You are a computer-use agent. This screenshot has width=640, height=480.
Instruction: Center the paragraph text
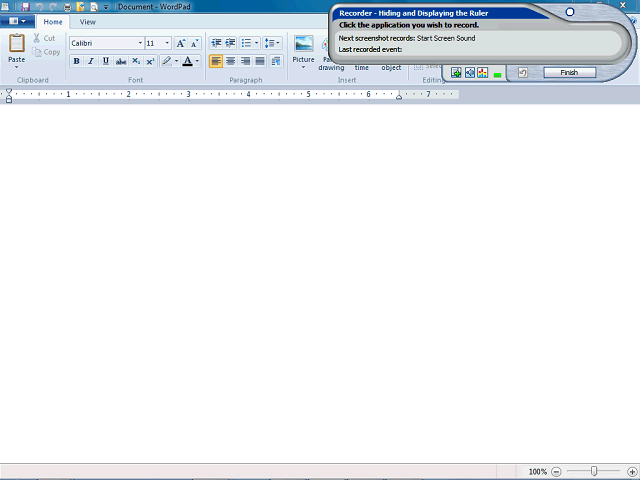click(231, 61)
